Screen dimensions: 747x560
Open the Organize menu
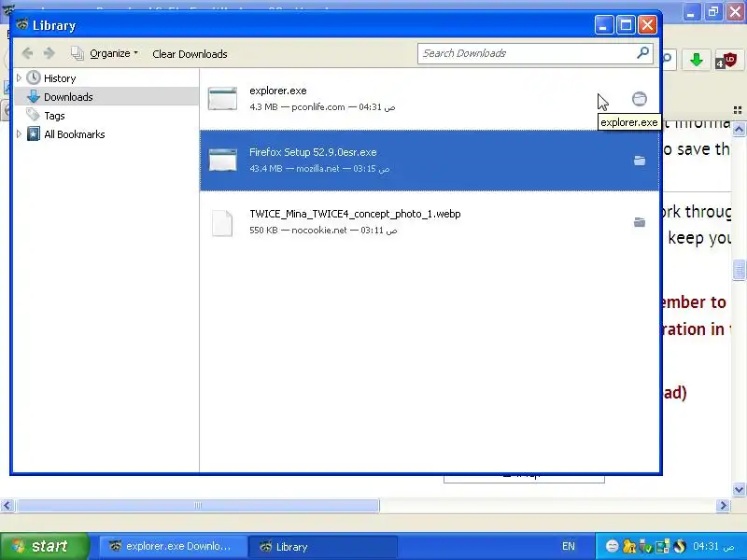[114, 53]
